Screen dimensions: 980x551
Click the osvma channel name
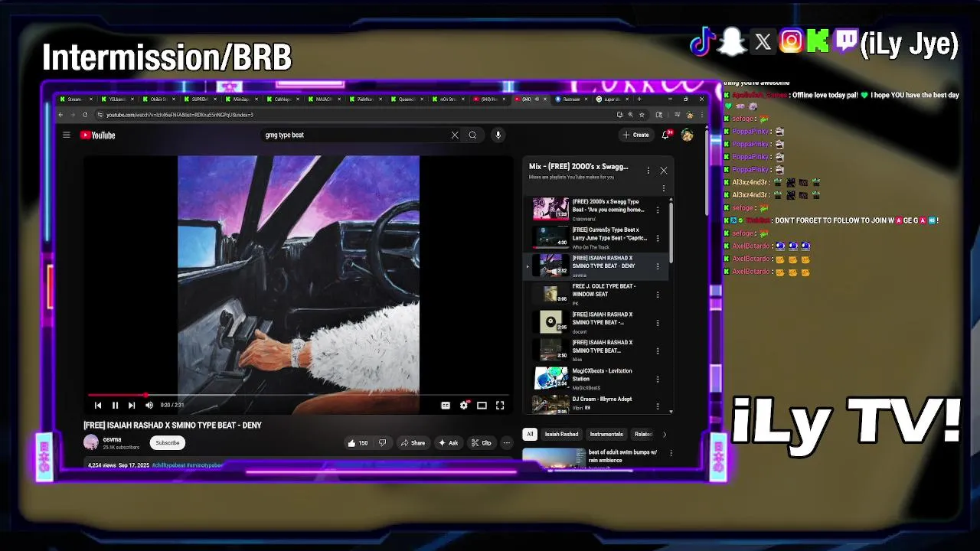click(x=112, y=439)
